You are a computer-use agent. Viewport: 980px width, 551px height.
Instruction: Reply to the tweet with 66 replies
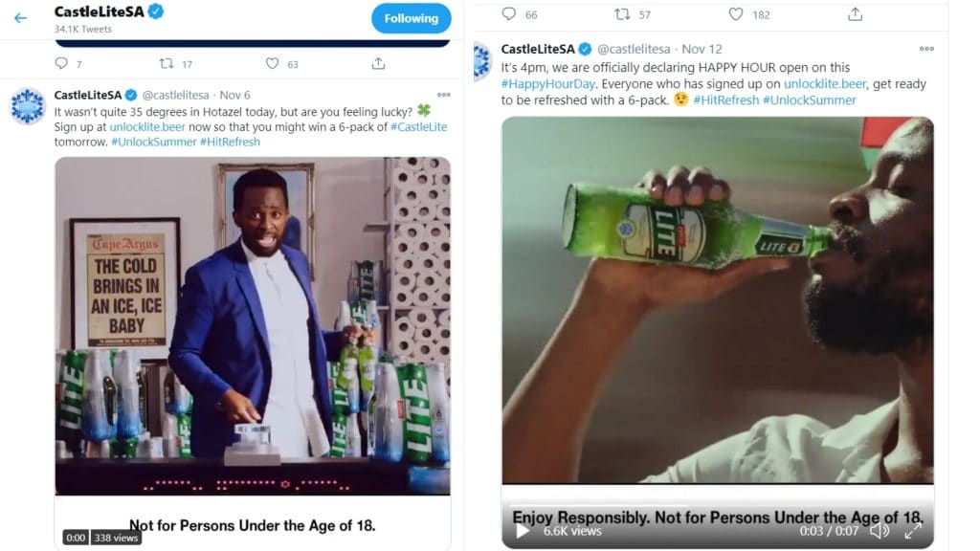[x=509, y=14]
